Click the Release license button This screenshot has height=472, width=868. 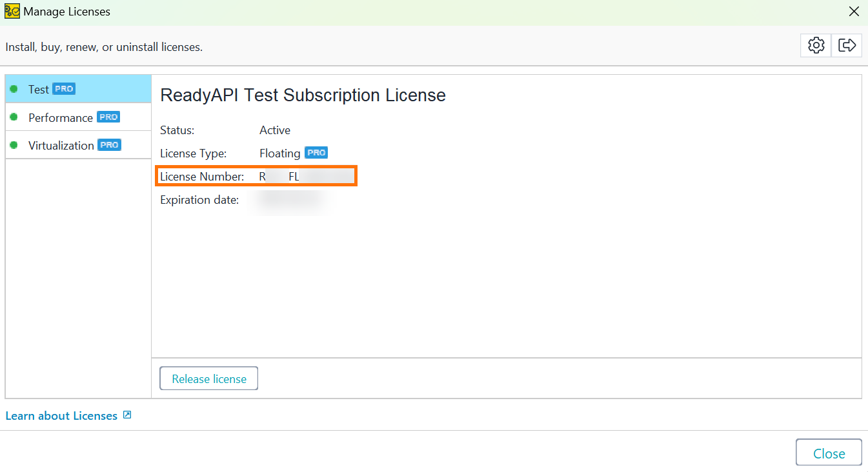point(208,378)
